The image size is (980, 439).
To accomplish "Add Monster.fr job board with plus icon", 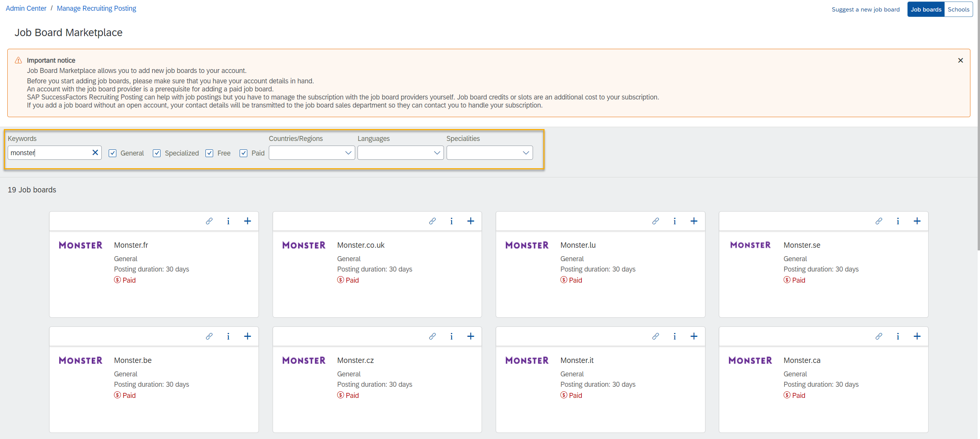I will (x=247, y=221).
